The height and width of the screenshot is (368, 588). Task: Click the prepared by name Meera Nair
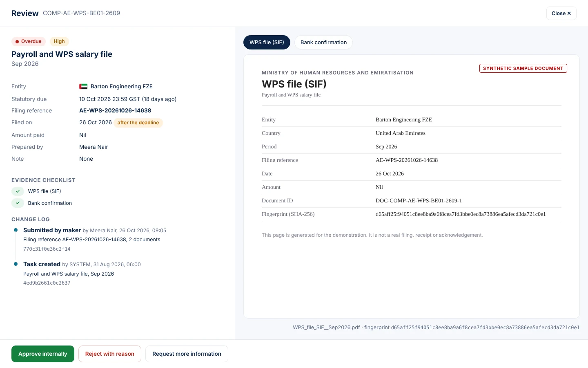(94, 147)
